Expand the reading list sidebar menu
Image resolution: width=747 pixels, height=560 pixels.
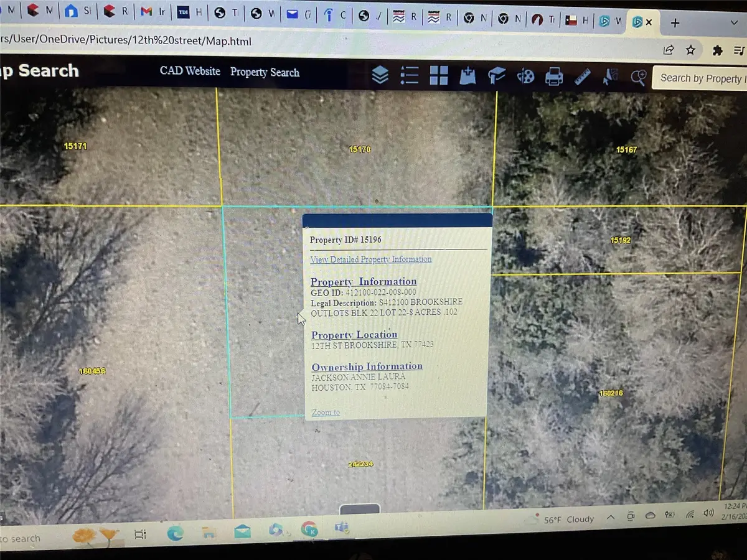(740, 50)
